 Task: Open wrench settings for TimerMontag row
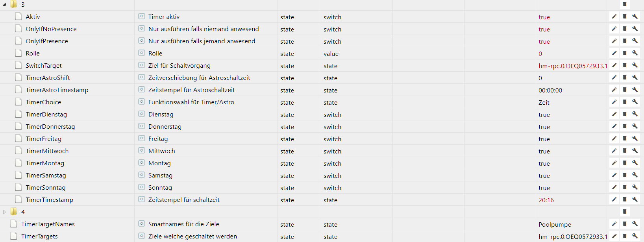635,163
